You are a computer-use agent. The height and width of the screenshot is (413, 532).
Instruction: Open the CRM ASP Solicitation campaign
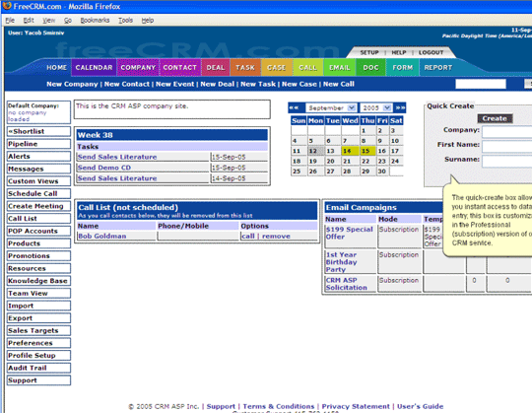[x=347, y=284]
